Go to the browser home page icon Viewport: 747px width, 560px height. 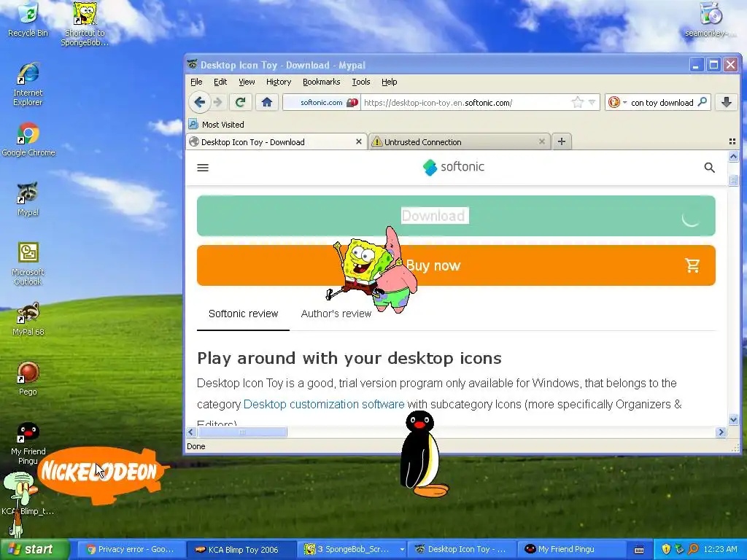[267, 102]
